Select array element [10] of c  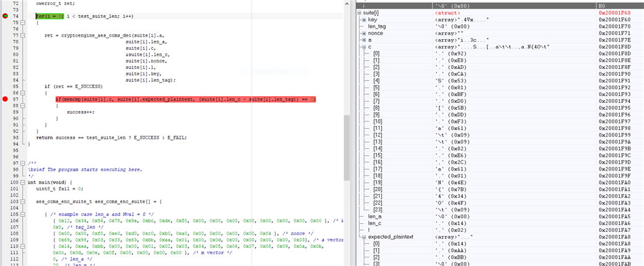(378, 122)
